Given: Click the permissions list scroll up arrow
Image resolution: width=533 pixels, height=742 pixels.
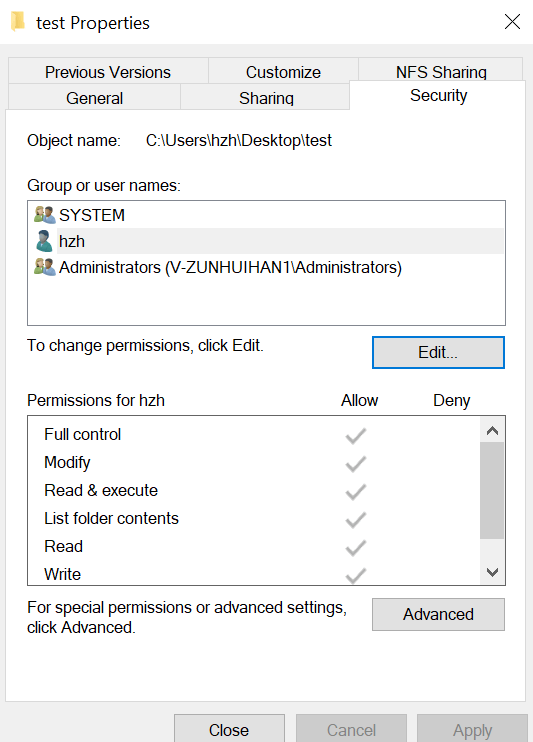Looking at the screenshot, I should click(x=492, y=430).
